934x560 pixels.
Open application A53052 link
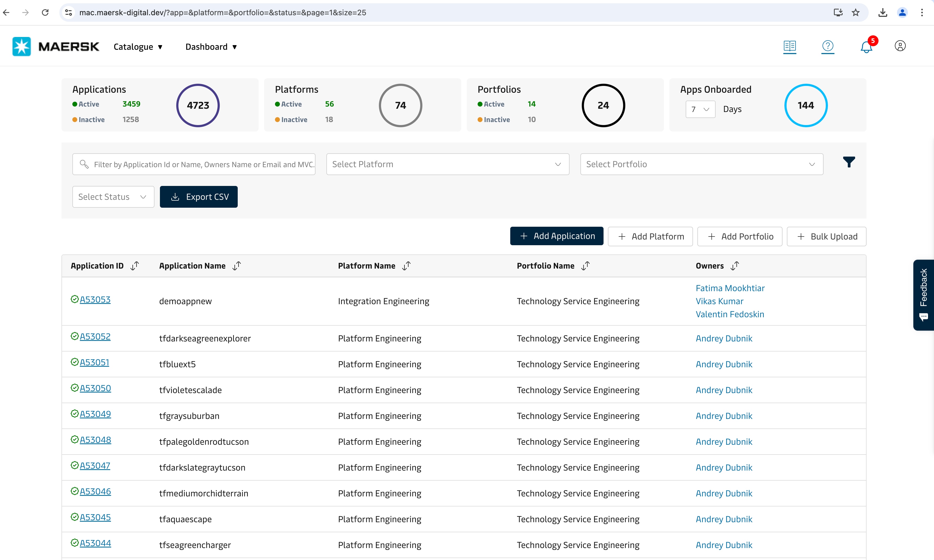pos(95,337)
